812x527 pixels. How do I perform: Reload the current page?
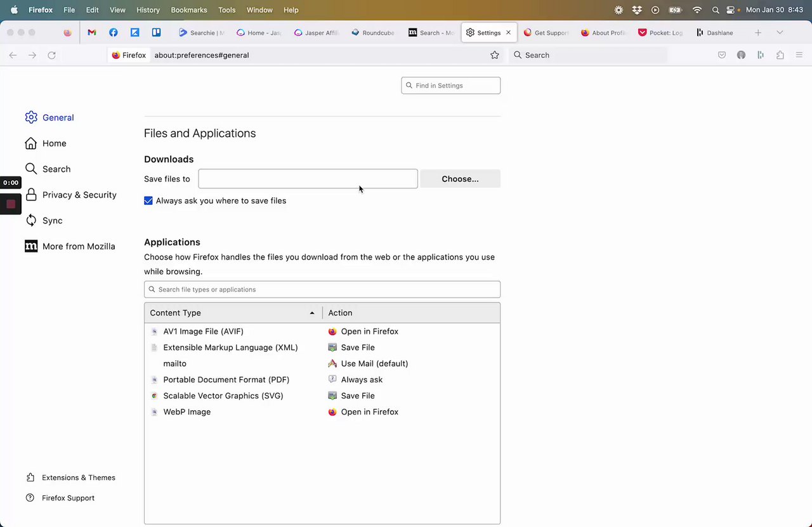(52, 55)
